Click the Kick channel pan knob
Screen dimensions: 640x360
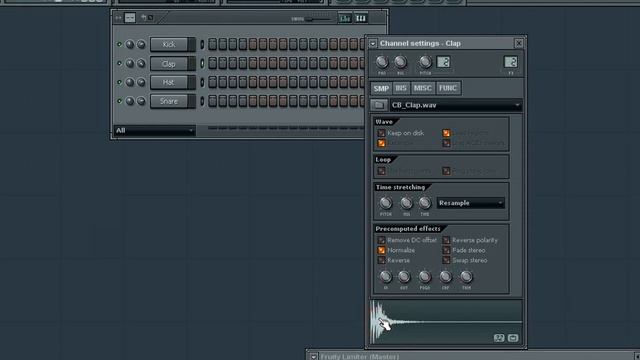tap(130, 44)
